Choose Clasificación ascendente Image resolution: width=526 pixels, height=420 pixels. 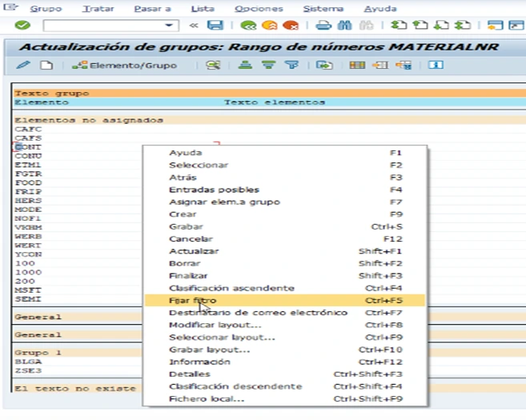pyautogui.click(x=285, y=288)
